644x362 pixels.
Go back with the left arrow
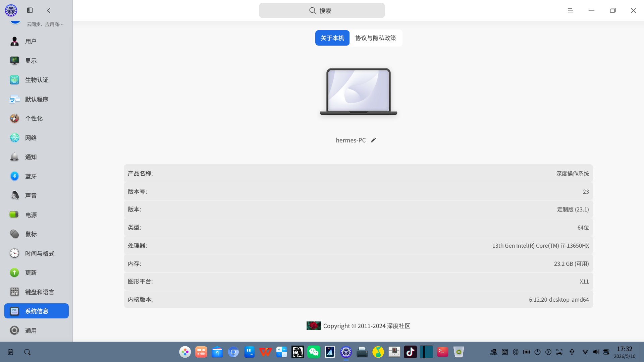pos(49,10)
